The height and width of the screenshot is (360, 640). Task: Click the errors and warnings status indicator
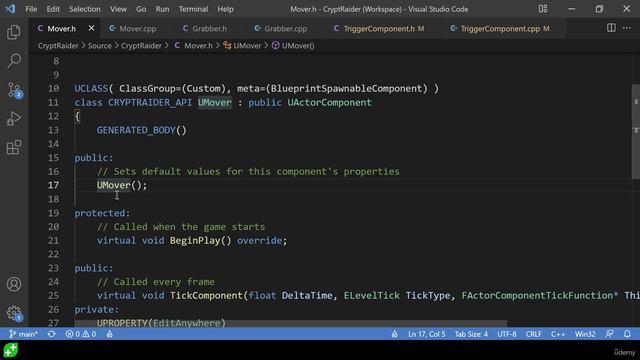click(81, 334)
